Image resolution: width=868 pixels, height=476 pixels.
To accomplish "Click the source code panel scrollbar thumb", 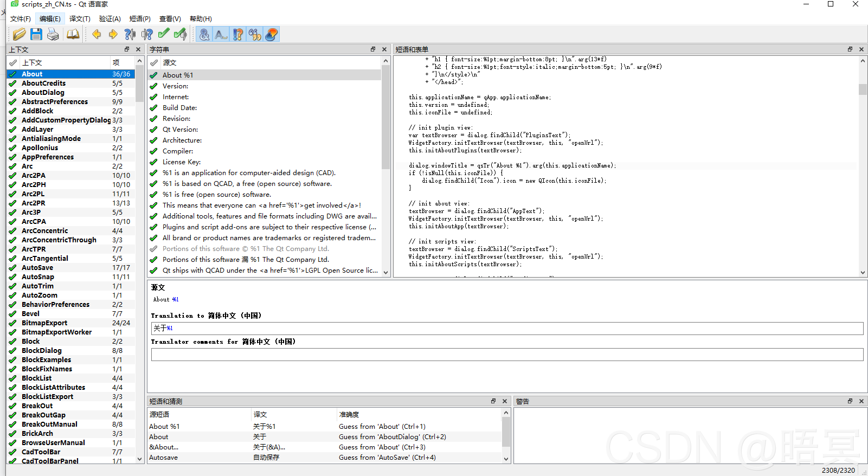I will pos(863,89).
